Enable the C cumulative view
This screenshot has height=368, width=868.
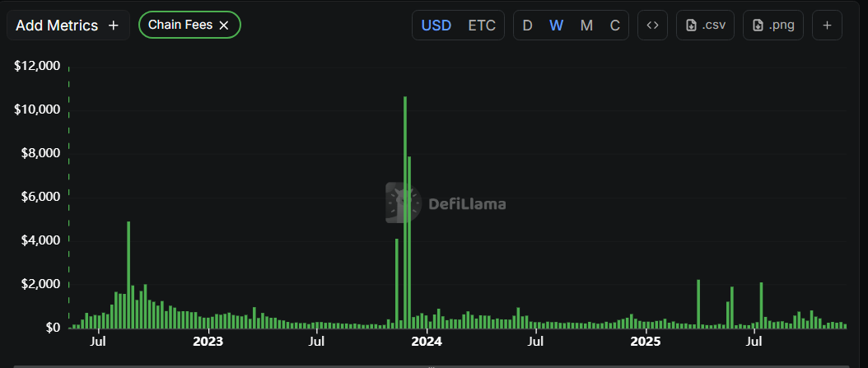(614, 26)
